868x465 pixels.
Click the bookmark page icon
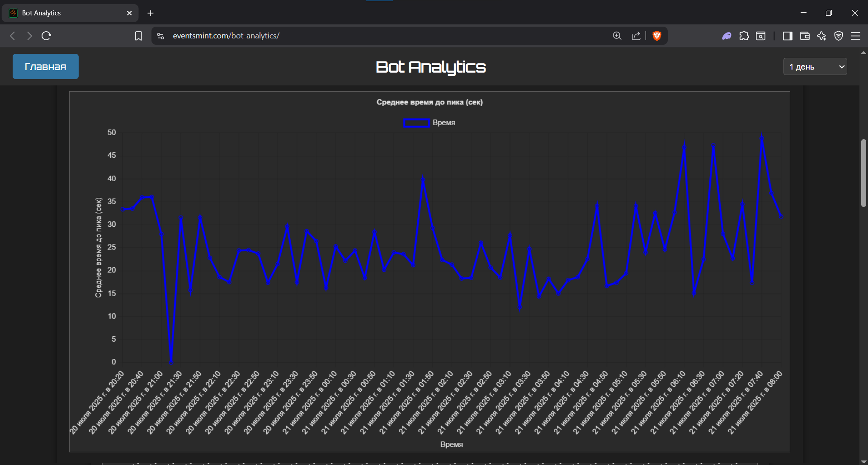(x=138, y=36)
